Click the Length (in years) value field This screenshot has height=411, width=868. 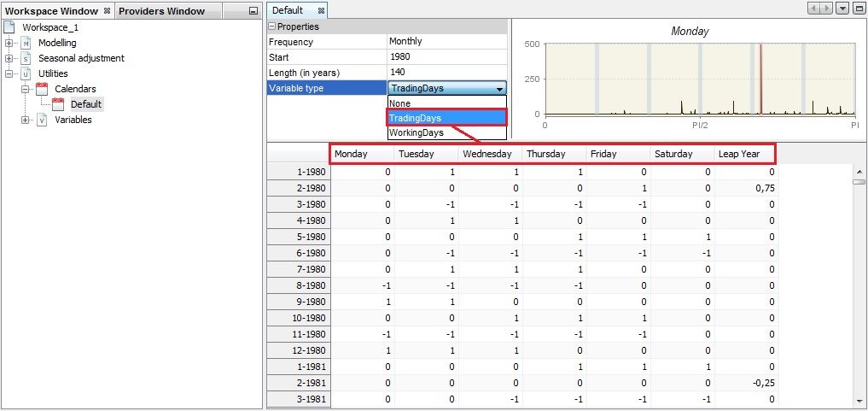coord(446,72)
